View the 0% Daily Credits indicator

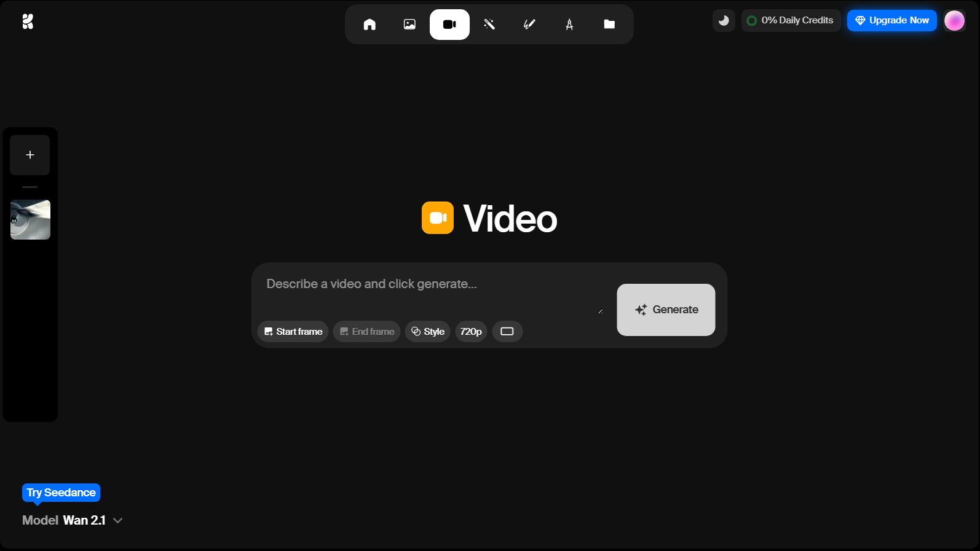point(791,20)
